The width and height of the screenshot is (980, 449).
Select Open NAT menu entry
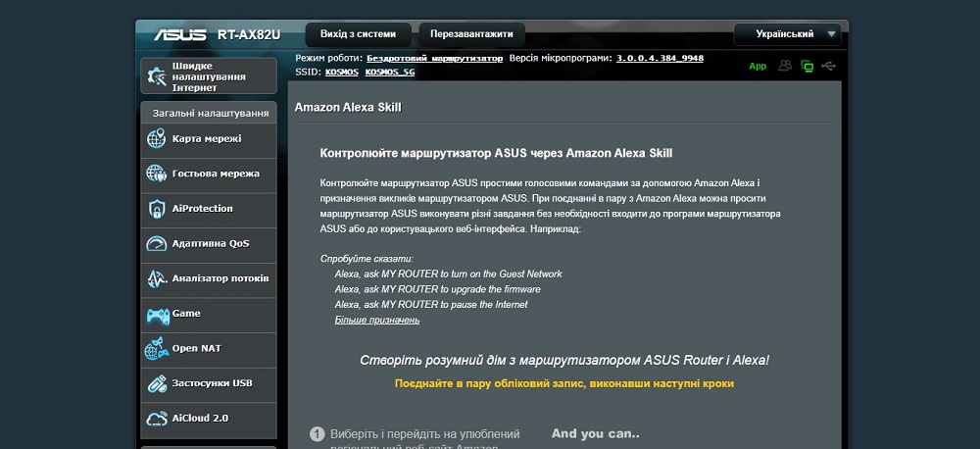click(208, 349)
